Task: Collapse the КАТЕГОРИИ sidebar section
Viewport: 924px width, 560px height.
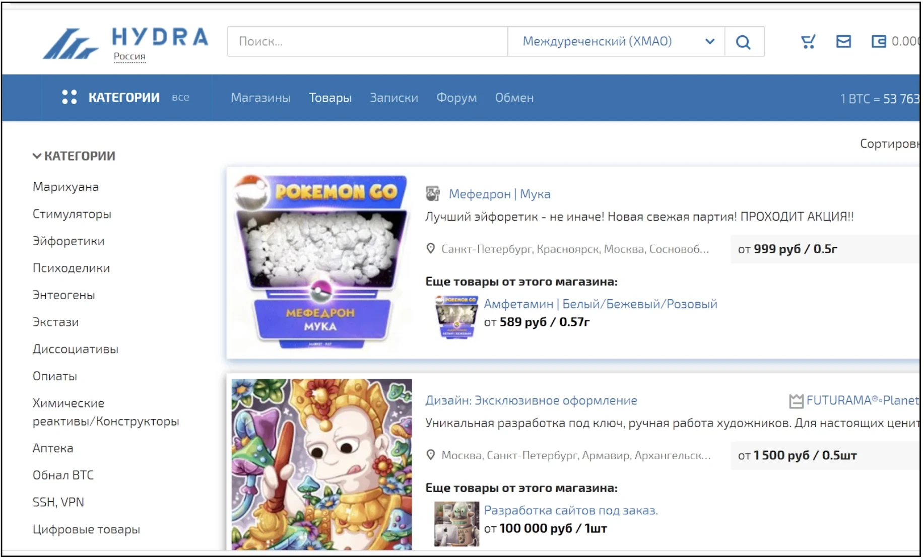Action: point(74,156)
